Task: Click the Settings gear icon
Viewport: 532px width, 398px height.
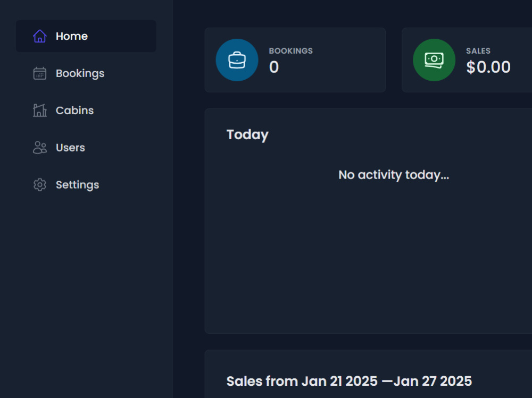Action: [x=40, y=184]
